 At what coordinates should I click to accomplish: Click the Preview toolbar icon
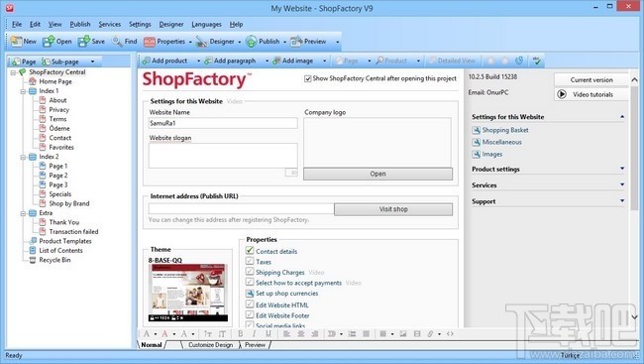tap(296, 41)
